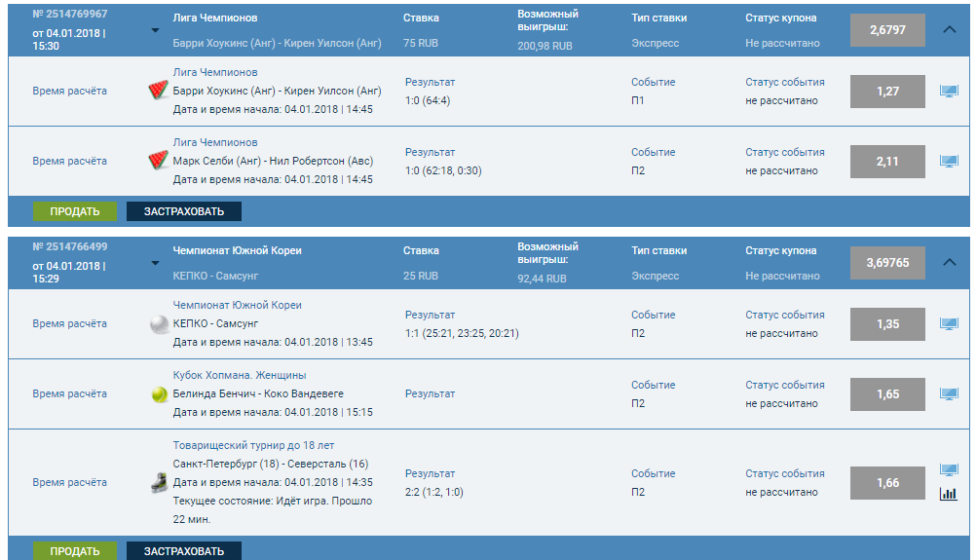Viewport: 977px width, 560px height.
Task: Open Лига Чемпионов link above Селби row
Action: point(215,142)
